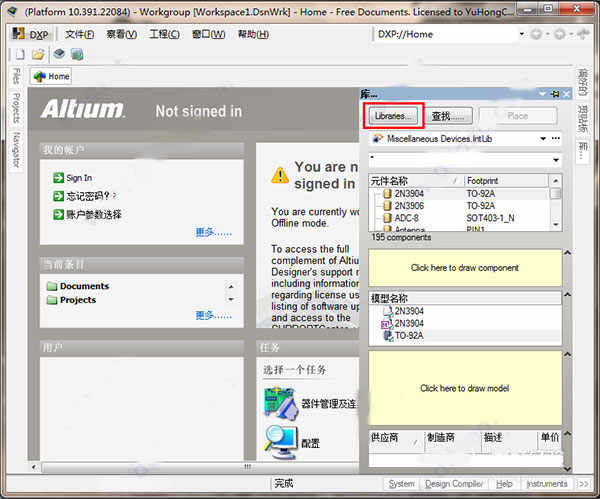Collapse the supplier section arrow
600x499 pixels.
coord(567,434)
